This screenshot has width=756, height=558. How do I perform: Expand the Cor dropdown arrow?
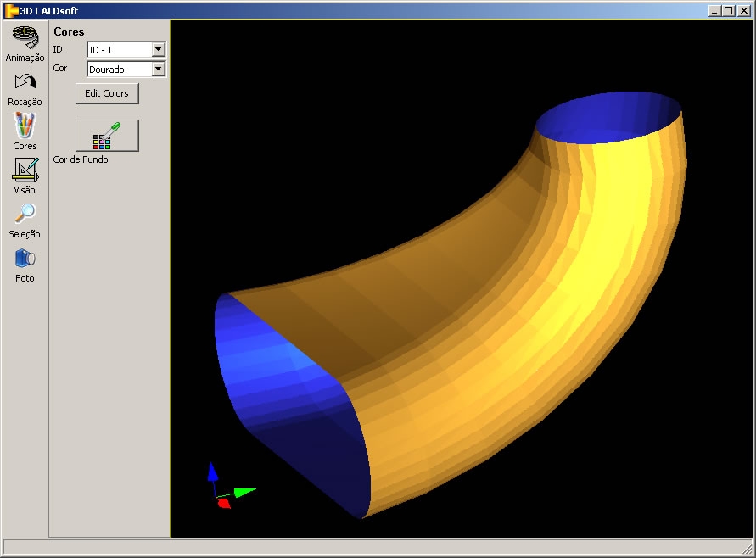pos(158,70)
